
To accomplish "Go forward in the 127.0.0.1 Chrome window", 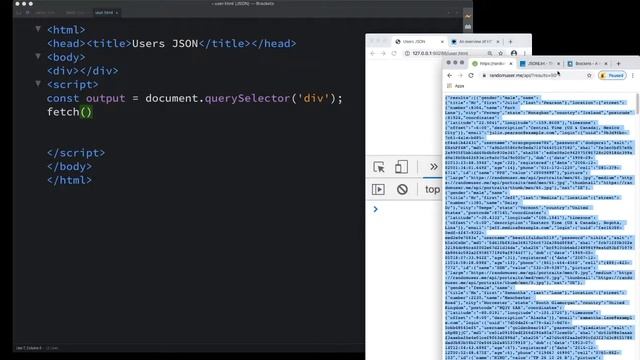I will [x=383, y=53].
